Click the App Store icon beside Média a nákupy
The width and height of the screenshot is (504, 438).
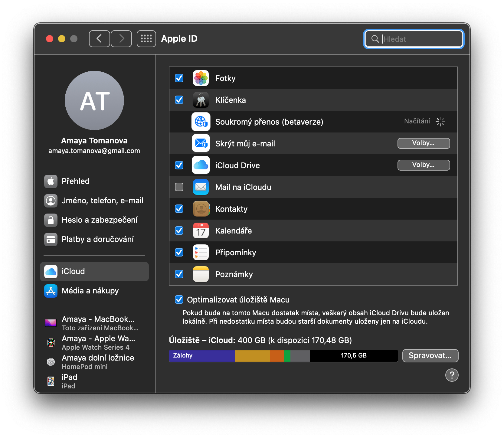pos(51,291)
